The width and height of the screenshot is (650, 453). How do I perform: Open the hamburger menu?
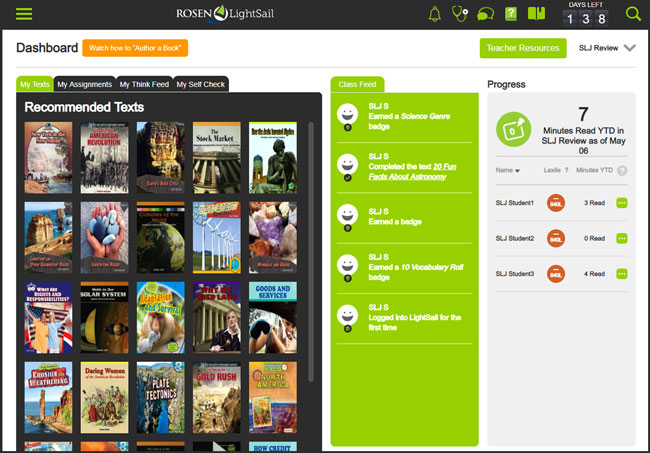(x=24, y=14)
